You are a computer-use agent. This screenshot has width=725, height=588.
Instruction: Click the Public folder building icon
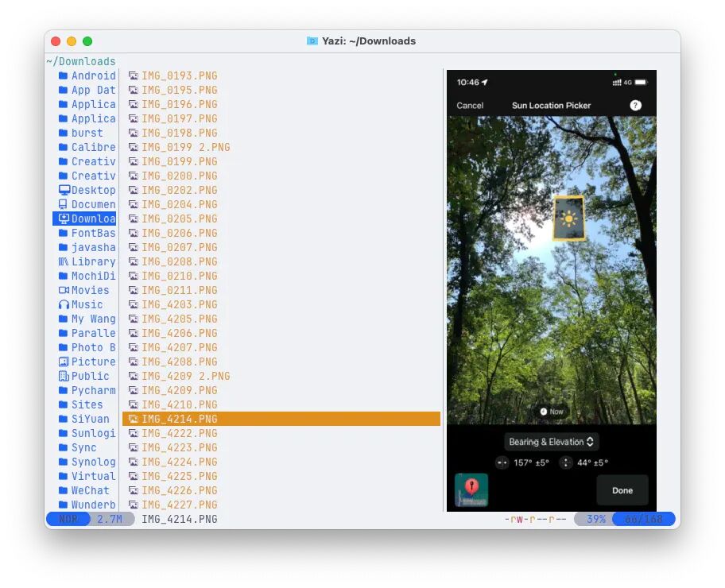coord(64,376)
